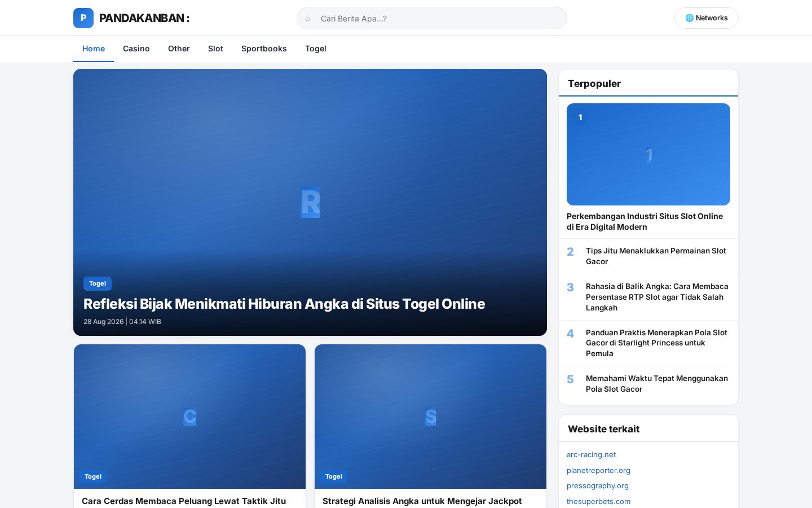Read Cara Cerdas Membaca Peluang article title
The image size is (812, 508).
click(x=184, y=501)
